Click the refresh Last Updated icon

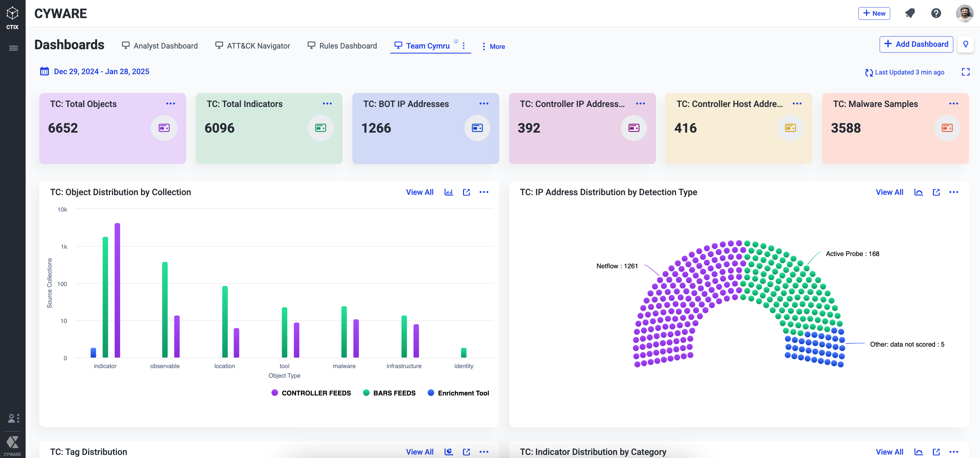coord(869,72)
